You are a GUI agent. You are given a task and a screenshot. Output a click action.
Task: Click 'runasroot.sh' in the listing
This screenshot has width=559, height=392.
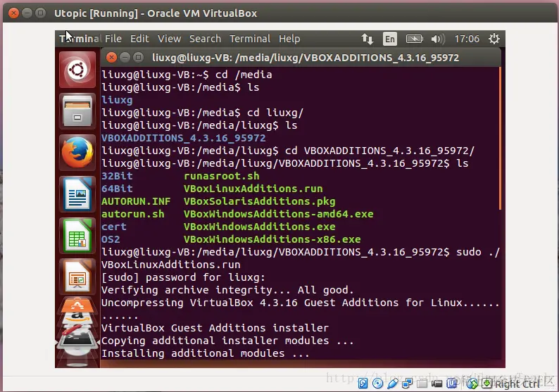[221, 176]
